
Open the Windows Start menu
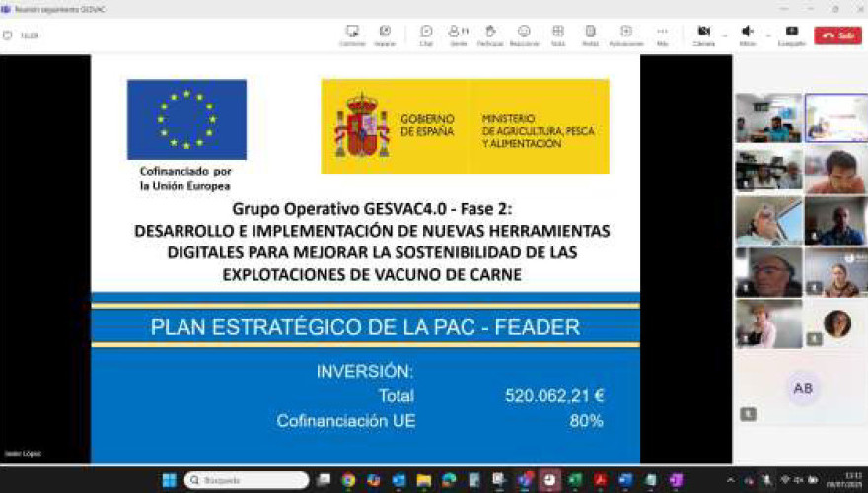[169, 480]
